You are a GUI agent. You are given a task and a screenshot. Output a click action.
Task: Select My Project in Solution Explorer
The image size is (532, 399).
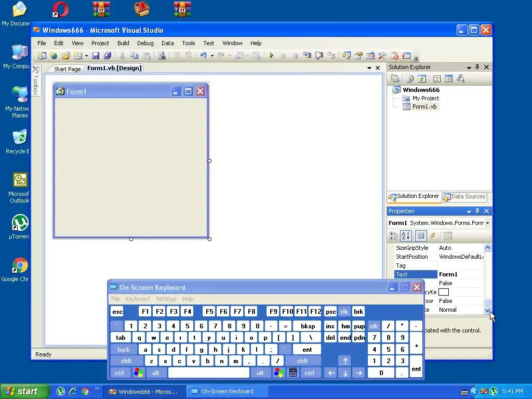pyautogui.click(x=425, y=98)
